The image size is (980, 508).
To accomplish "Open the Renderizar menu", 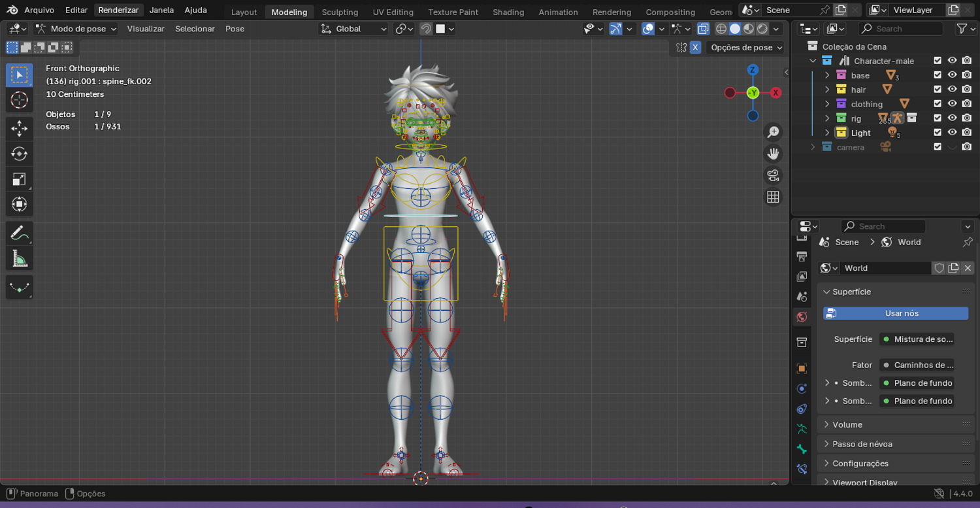I will pyautogui.click(x=118, y=10).
